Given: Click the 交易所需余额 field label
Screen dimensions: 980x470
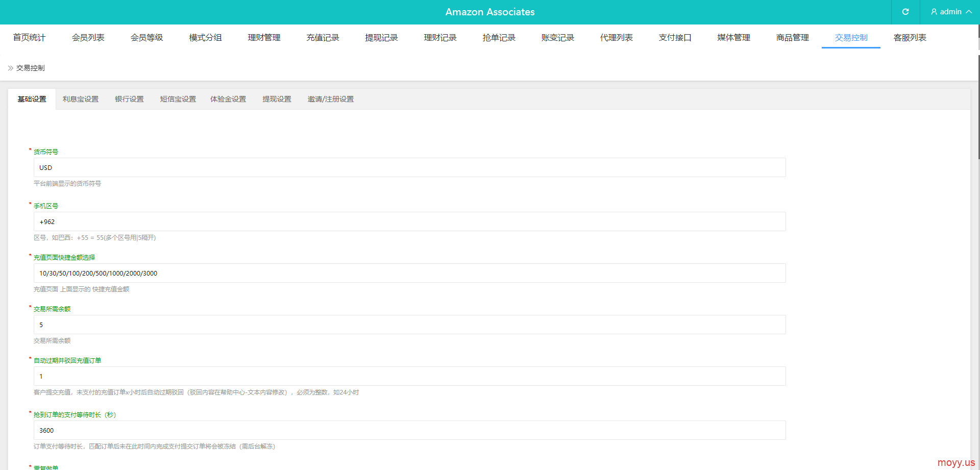Looking at the screenshot, I should (x=52, y=309).
